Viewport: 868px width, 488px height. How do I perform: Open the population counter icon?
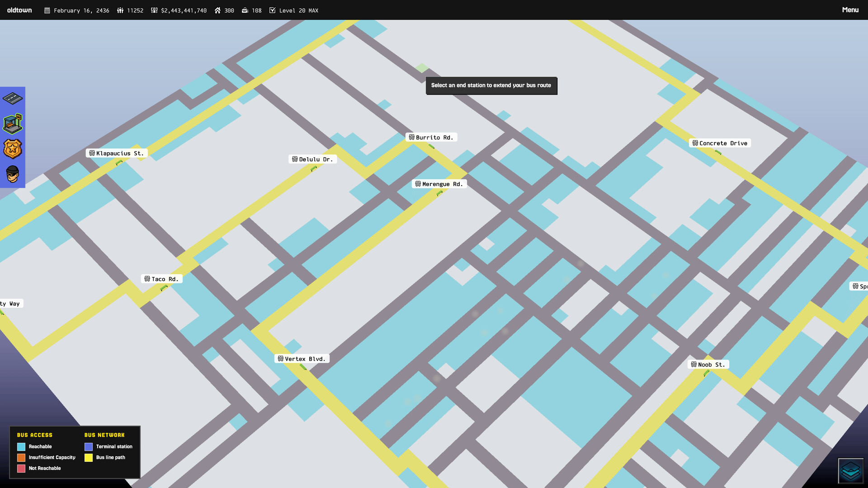[x=120, y=10]
